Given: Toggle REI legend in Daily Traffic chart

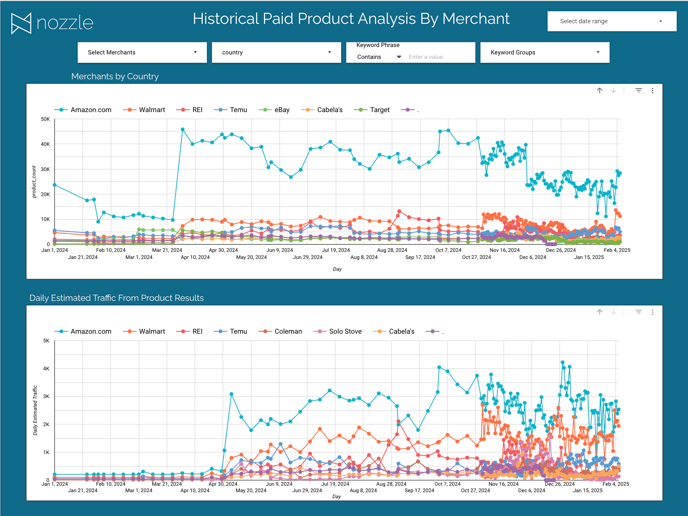Looking at the screenshot, I should 189,331.
